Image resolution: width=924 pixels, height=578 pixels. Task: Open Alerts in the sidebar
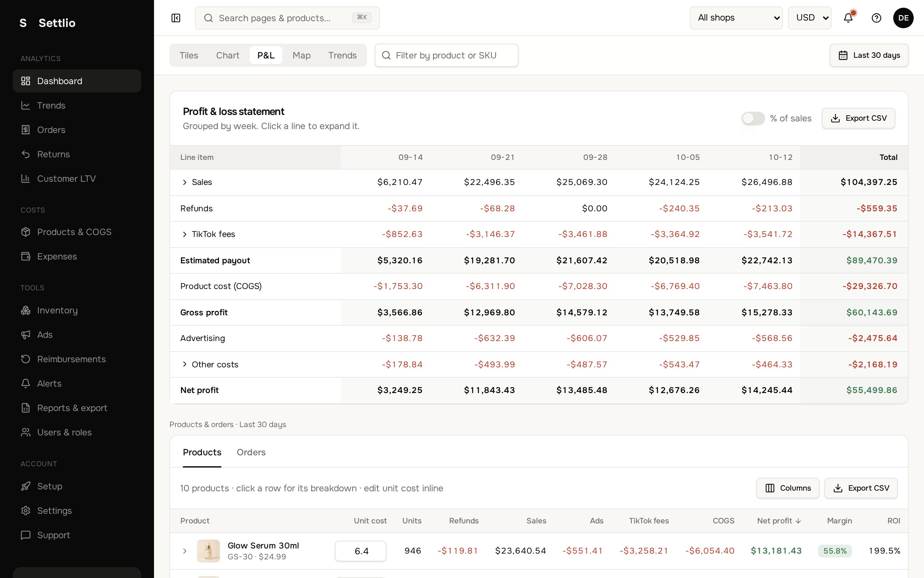tap(77, 384)
